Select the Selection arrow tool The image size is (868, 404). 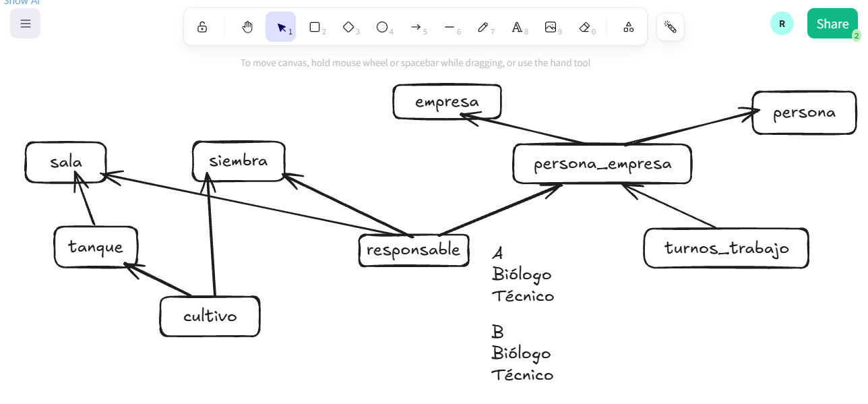281,27
